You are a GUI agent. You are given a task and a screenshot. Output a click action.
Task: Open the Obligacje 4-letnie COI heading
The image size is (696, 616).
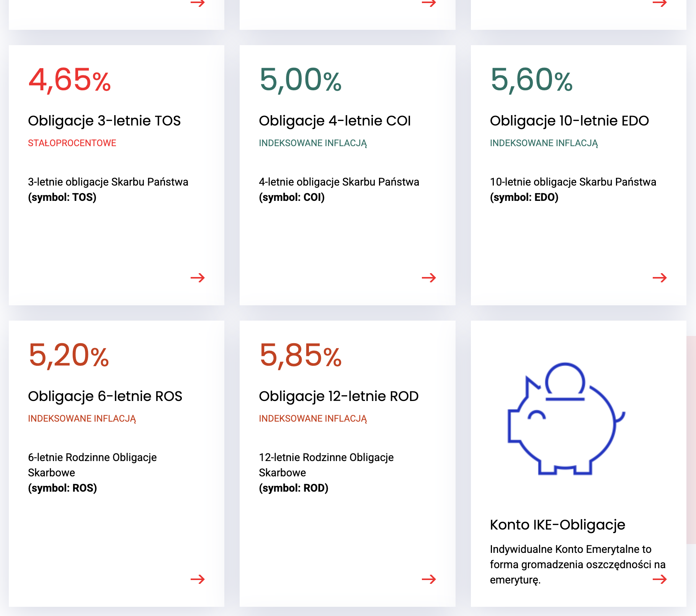[335, 121]
